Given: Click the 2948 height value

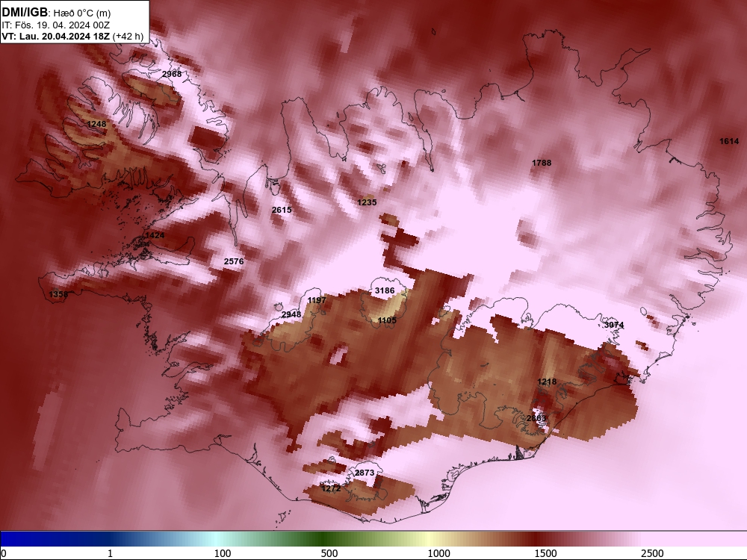Looking at the screenshot, I should [291, 314].
